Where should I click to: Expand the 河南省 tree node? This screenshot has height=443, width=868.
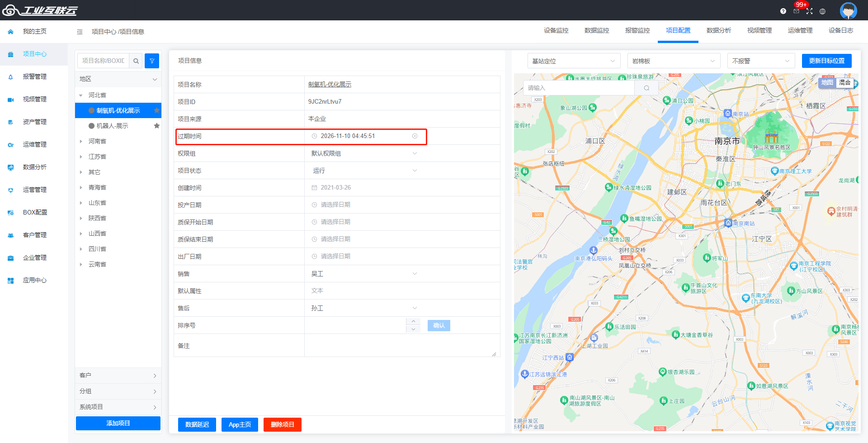point(81,142)
